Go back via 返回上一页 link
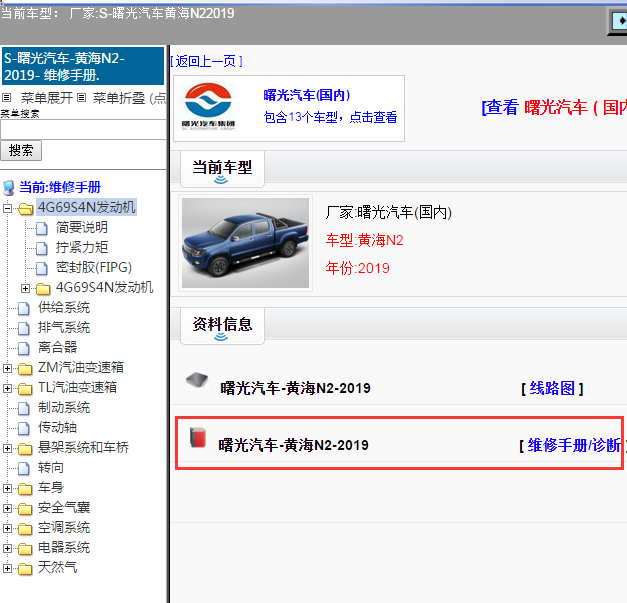 point(206,61)
